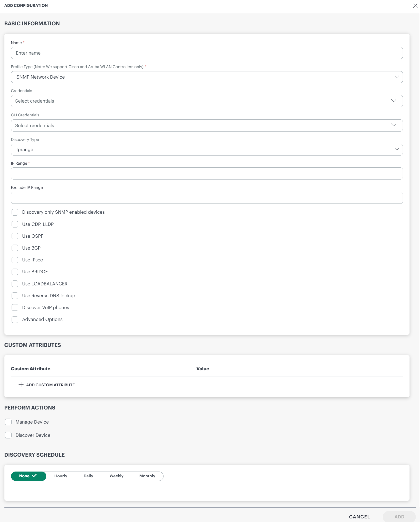
Task: Open the Profile Type dropdown
Action: coord(207,77)
